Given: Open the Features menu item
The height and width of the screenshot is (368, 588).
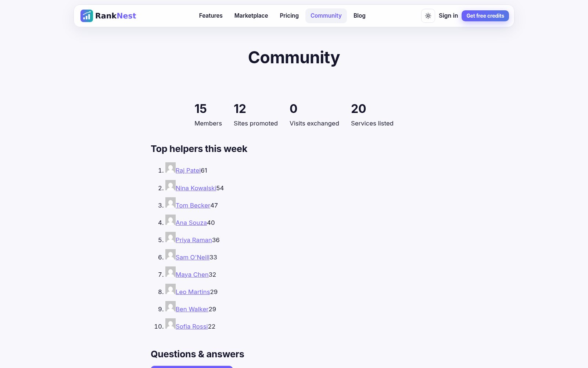Looking at the screenshot, I should 211,16.
